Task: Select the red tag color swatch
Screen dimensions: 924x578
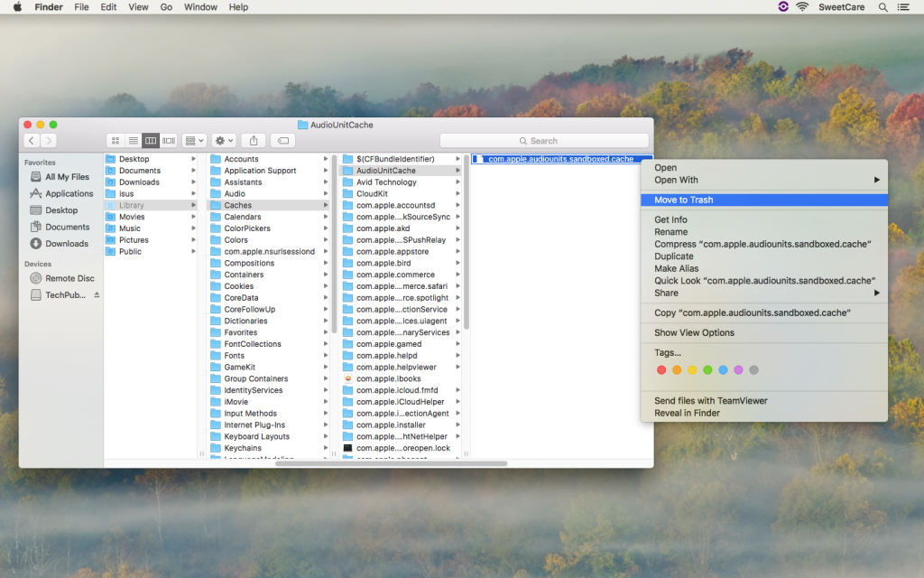Action: pyautogui.click(x=661, y=369)
